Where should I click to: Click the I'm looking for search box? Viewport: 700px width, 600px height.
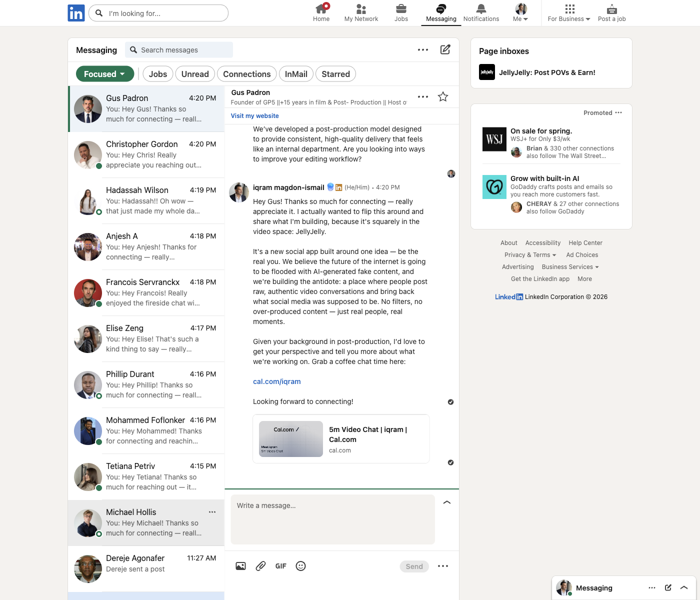pyautogui.click(x=158, y=13)
